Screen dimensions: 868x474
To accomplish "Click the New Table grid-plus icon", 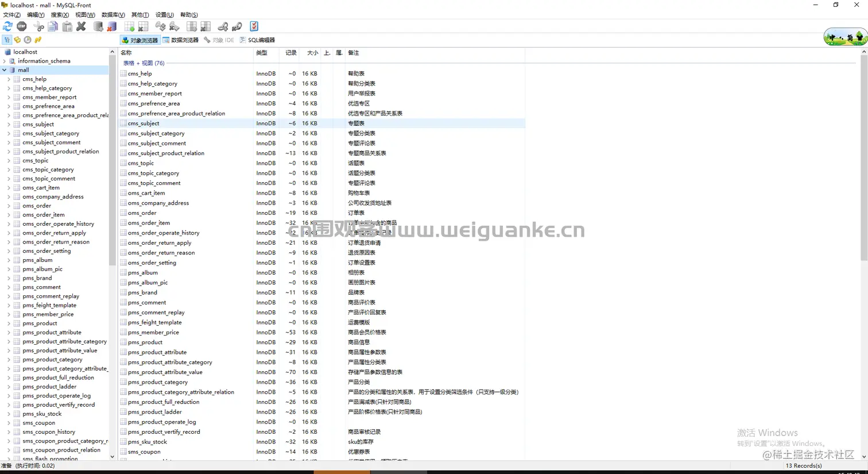I will tap(129, 26).
